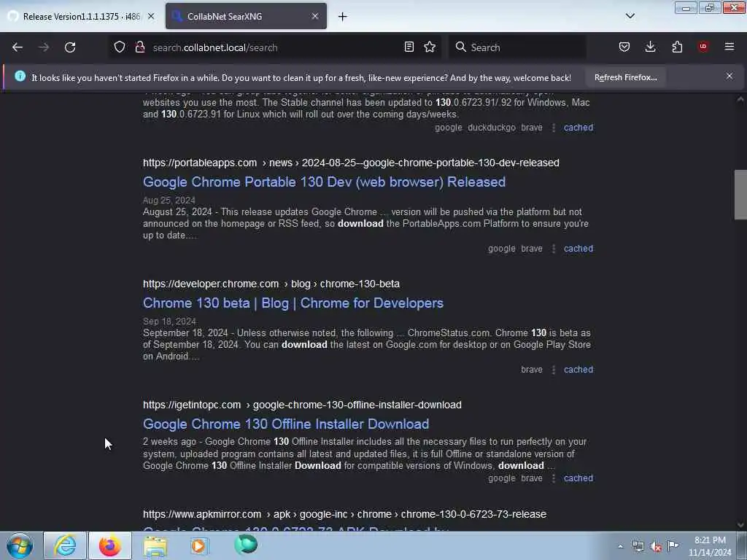The height and width of the screenshot is (560, 747).
Task: Click the https://portableapps.com URL text
Action: click(x=200, y=163)
